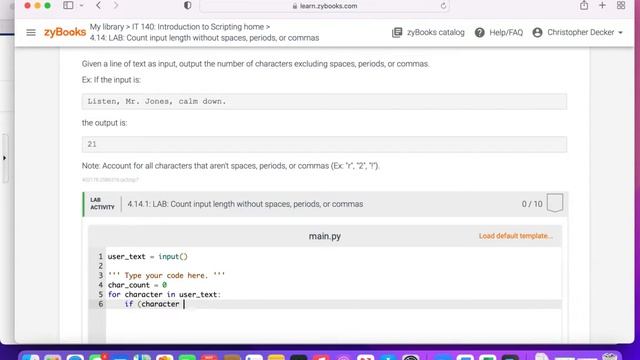Click the example input Listen, Mr. Jones text
The image size is (640, 360).
[157, 101]
